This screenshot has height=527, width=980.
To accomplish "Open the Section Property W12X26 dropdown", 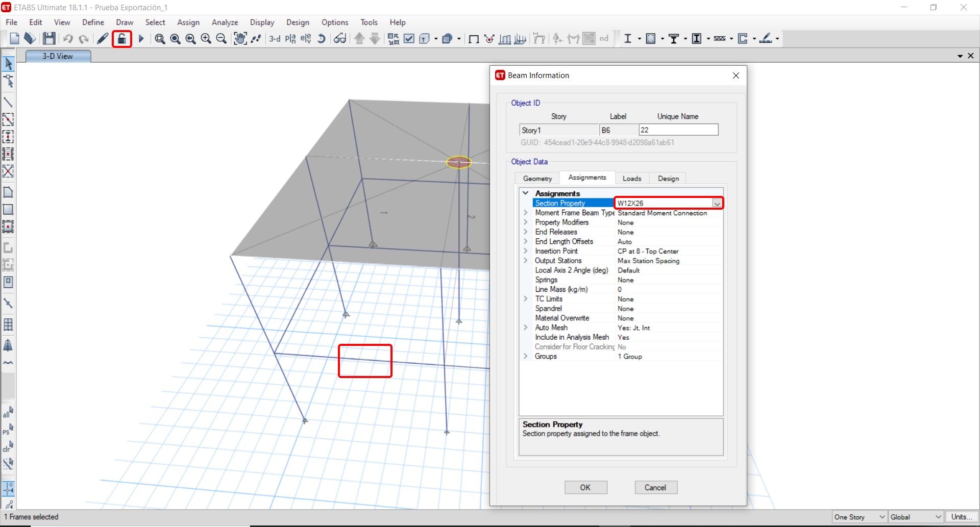I will (717, 204).
